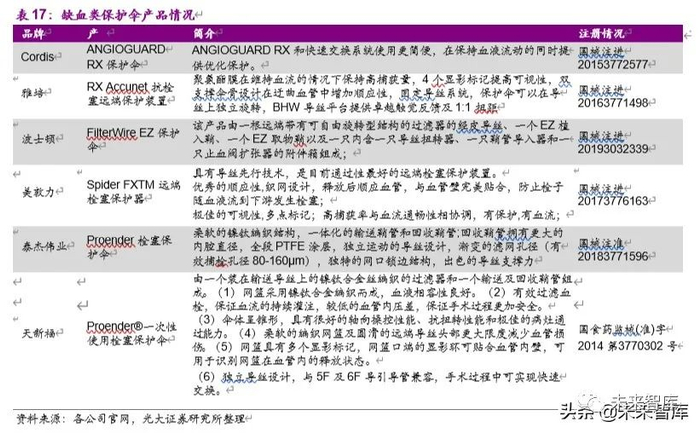The image size is (700, 433).
Task: Click the table title "表 17: 缺血类保护伞产品情况"
Action: (105, 14)
